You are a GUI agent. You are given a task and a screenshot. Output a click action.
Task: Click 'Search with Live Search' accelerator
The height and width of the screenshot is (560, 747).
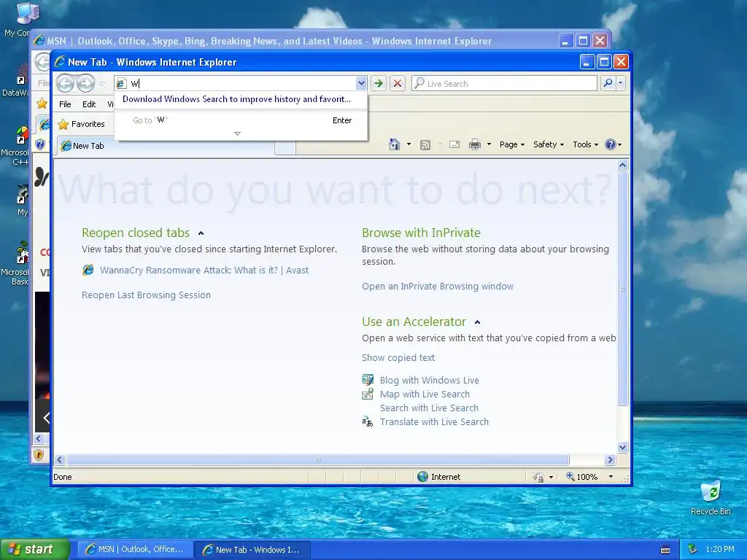429,408
